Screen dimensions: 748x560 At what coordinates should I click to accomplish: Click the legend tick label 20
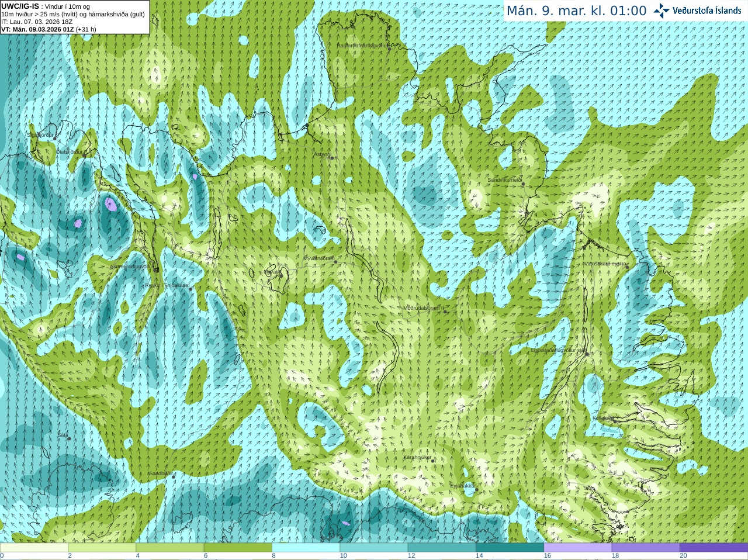[x=683, y=556]
